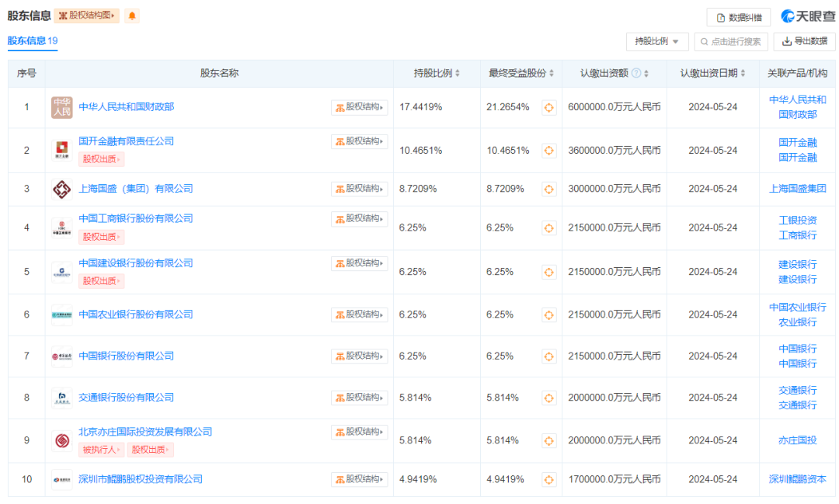Viewport: 839px width, 504px height.
Task: Open related 工银投资 link
Action: 797,221
